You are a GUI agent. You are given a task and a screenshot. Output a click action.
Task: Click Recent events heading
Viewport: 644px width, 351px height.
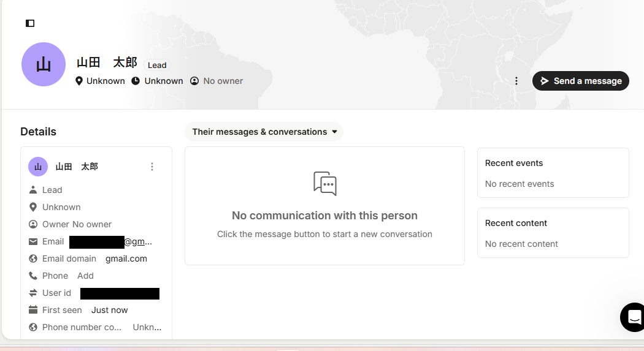(x=514, y=163)
